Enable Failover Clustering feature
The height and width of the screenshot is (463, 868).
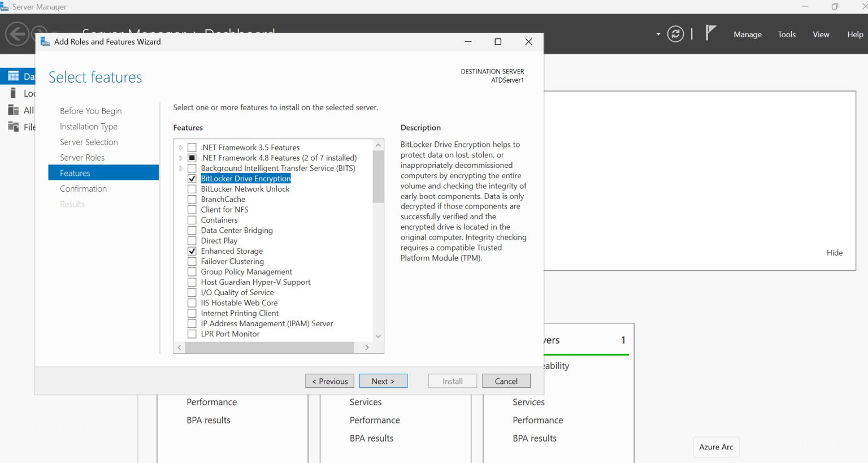coord(192,261)
